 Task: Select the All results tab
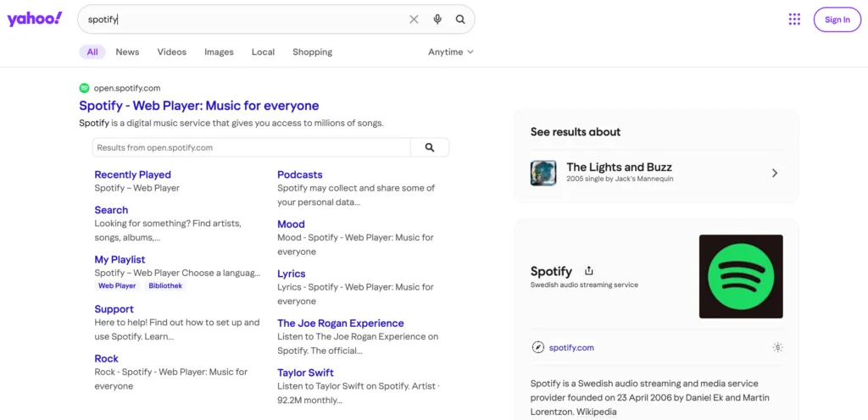[92, 52]
